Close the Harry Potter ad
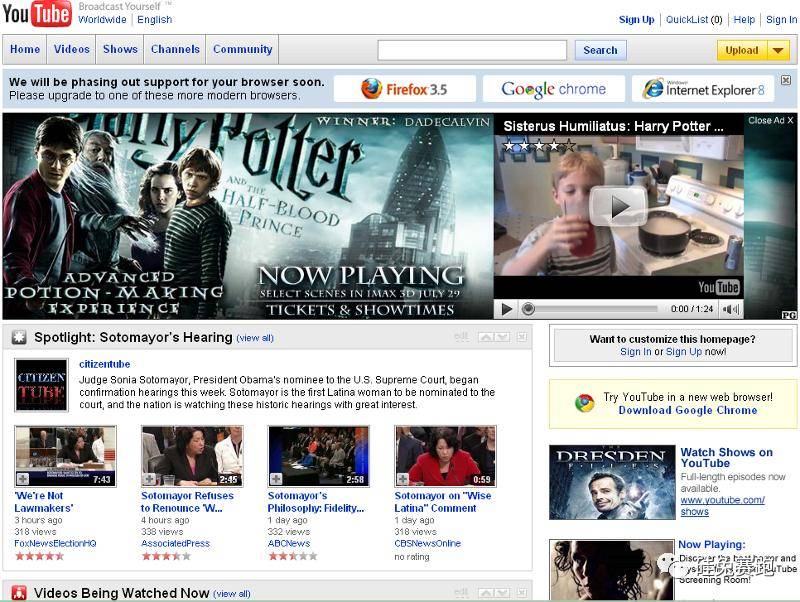This screenshot has height=602, width=800. tap(770, 120)
